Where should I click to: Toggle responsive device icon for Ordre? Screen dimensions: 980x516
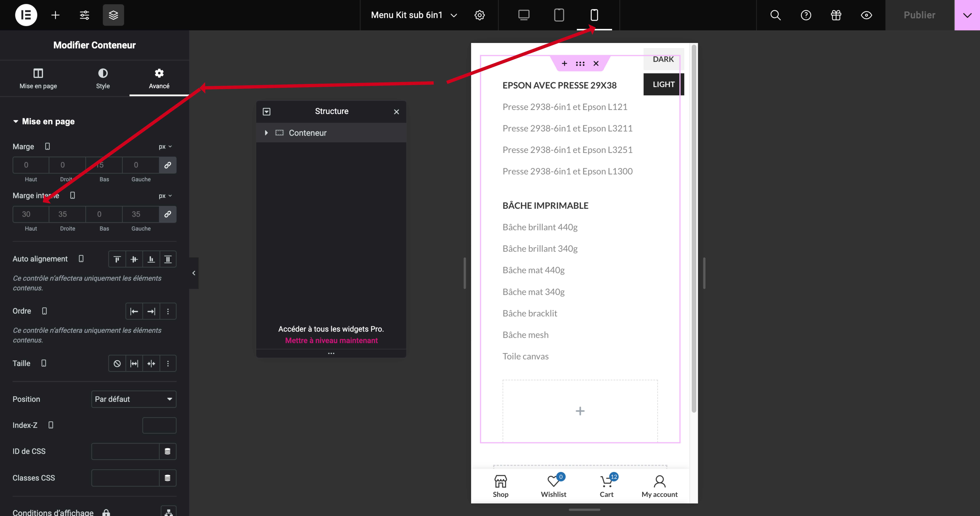45,311
